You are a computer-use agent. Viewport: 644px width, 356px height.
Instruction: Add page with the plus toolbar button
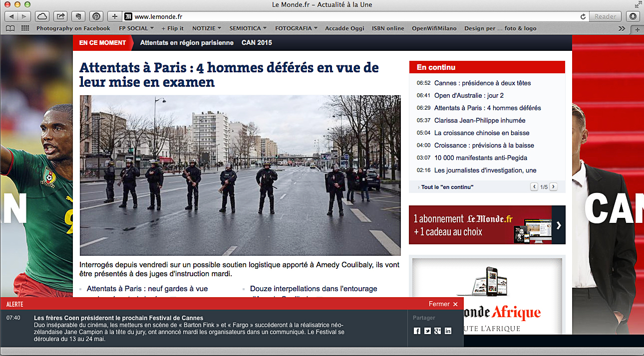click(115, 16)
